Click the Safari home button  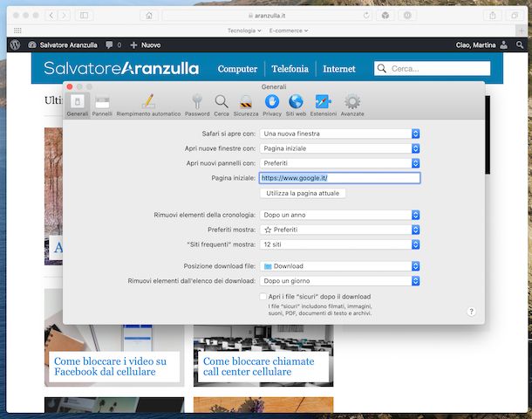click(149, 16)
